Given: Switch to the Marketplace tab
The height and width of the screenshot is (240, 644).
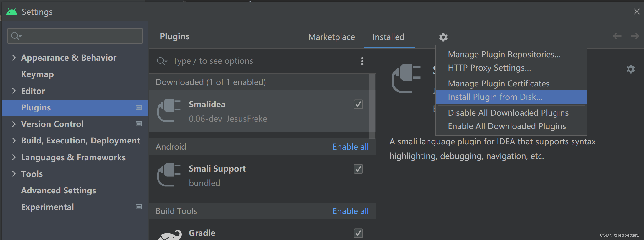Looking at the screenshot, I should [x=331, y=37].
